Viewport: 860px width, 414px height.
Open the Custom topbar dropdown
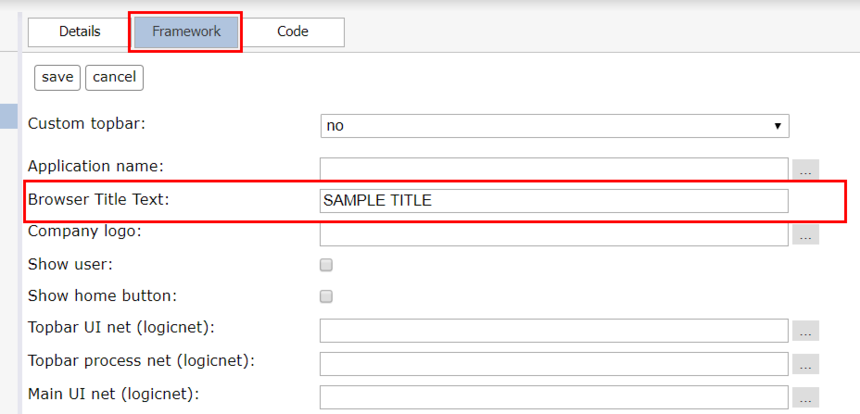pos(555,126)
